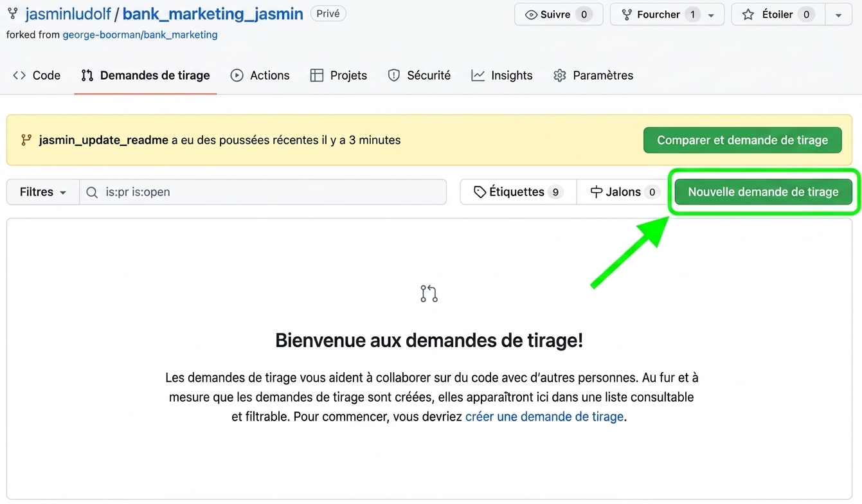Image resolution: width=862 pixels, height=504 pixels.
Task: Open the Projets tab
Action: (339, 75)
